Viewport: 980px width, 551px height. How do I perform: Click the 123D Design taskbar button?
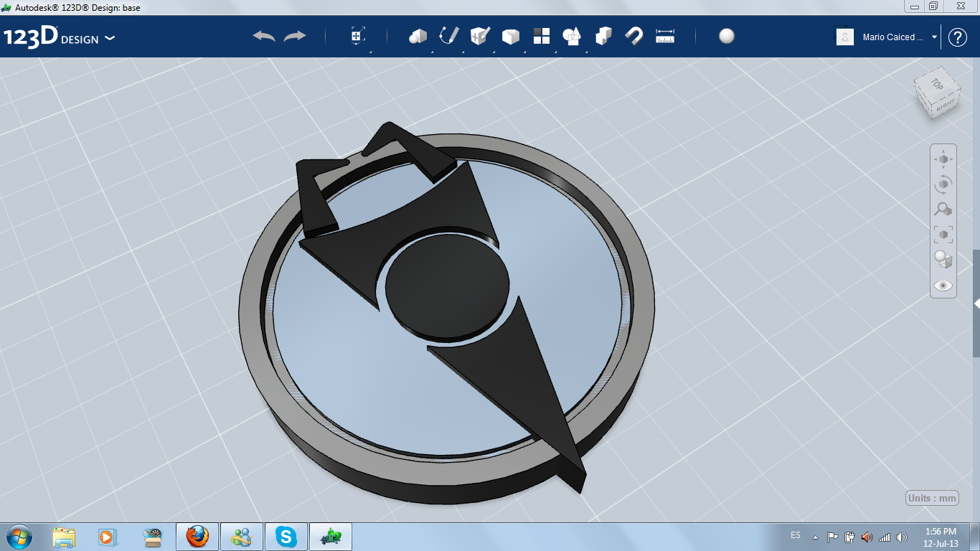click(331, 537)
